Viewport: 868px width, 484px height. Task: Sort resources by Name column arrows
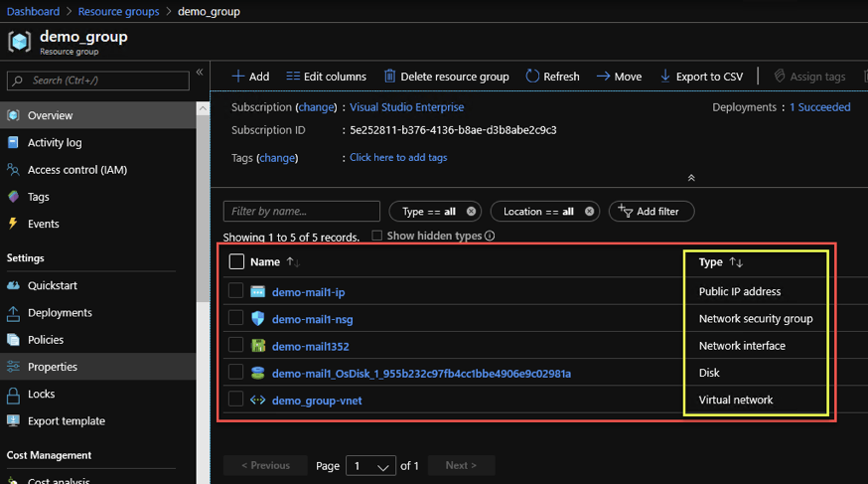[293, 262]
